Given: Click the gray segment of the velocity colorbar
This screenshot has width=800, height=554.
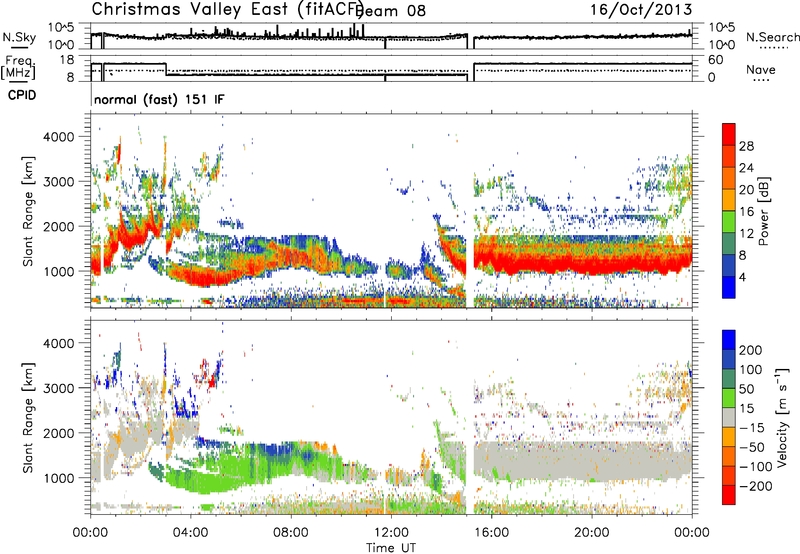Looking at the screenshot, I should [729, 418].
